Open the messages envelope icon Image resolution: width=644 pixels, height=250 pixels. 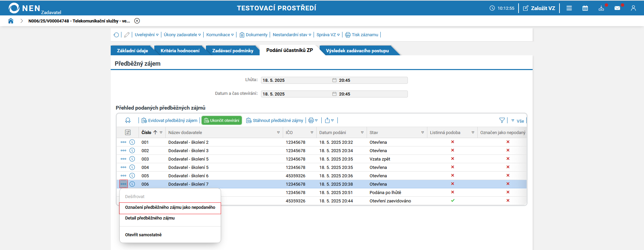click(617, 8)
